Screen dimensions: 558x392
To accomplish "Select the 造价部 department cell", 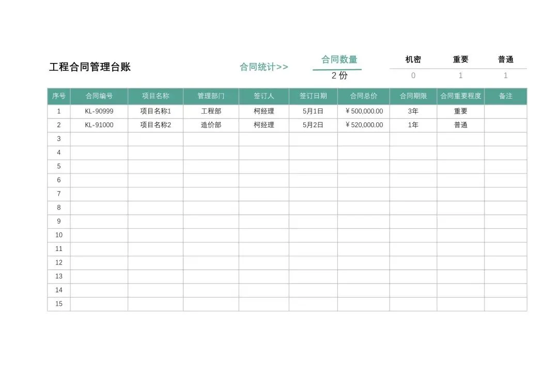I will (211, 125).
